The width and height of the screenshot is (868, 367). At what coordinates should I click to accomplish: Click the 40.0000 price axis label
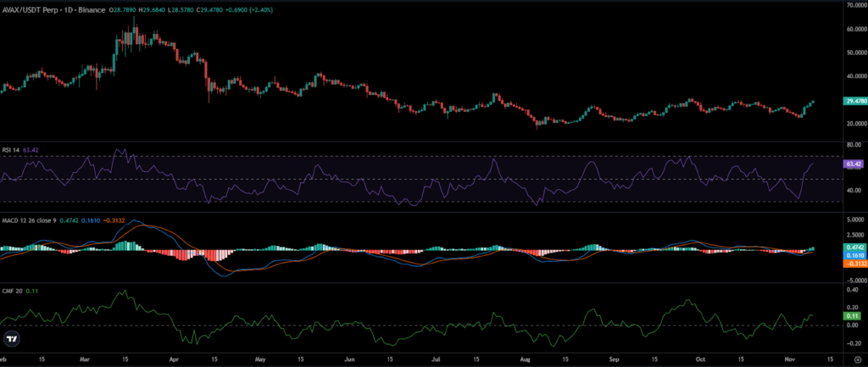coord(855,77)
